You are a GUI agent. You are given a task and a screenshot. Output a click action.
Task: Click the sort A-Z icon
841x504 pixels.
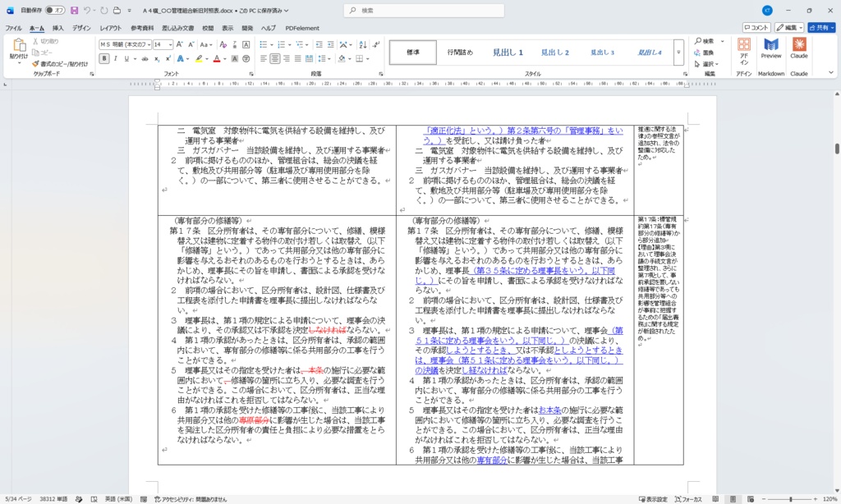coord(363,44)
